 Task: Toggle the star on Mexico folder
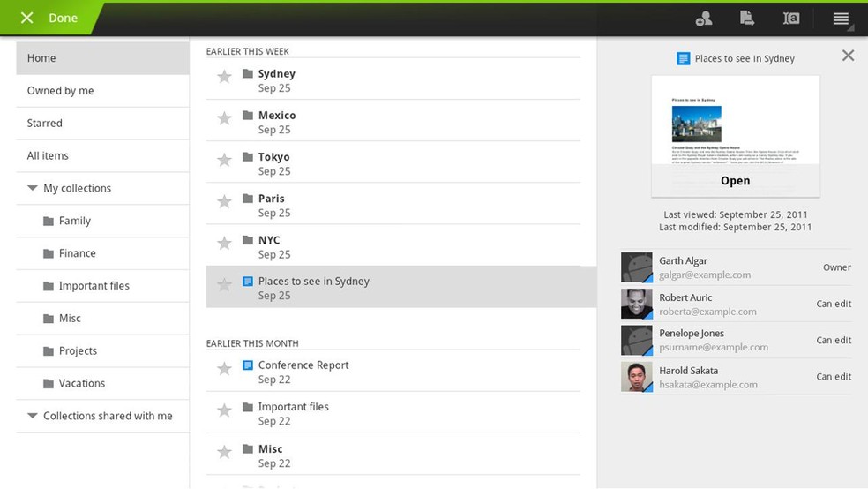225,118
